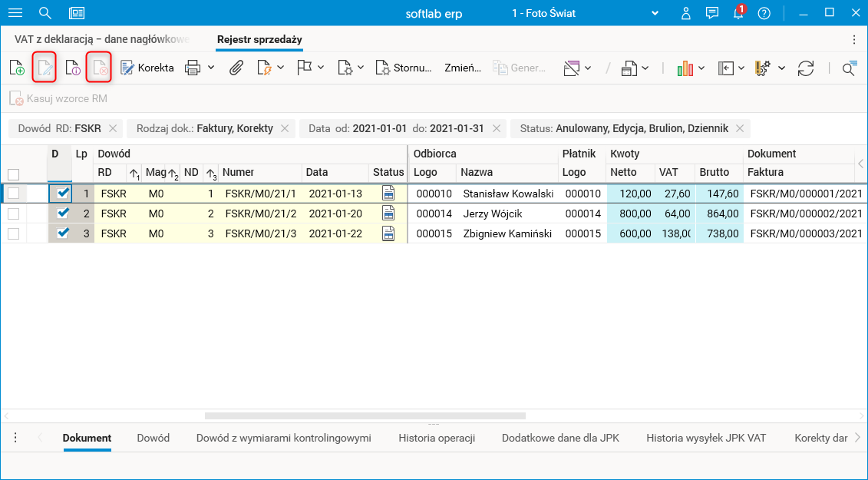
Task: Open the document info preview icon
Action: [72, 68]
